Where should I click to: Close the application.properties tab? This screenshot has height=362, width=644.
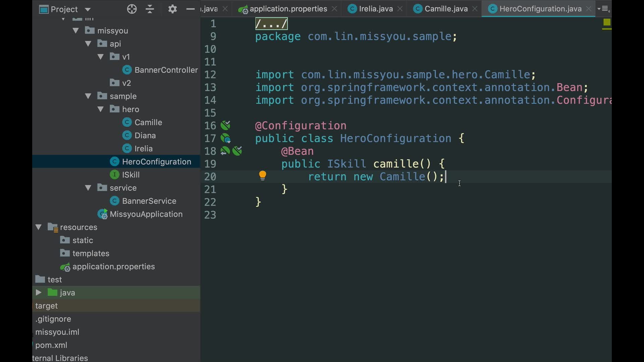click(x=334, y=9)
